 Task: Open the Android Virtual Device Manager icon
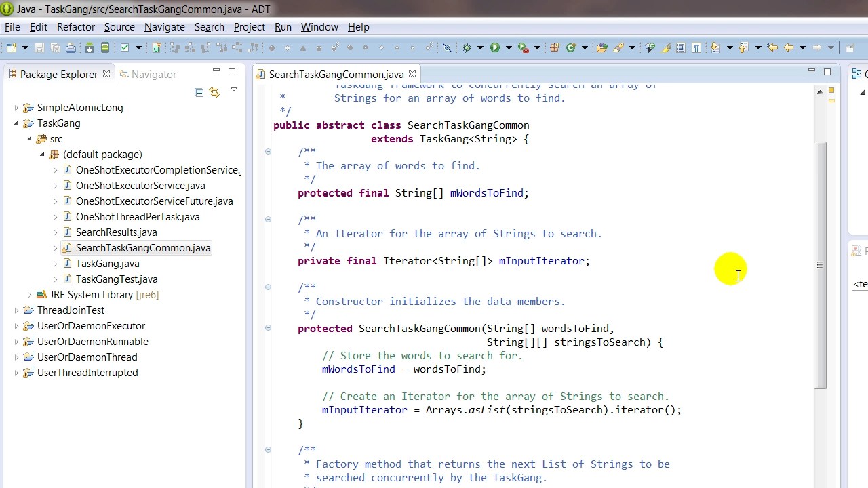coord(105,47)
